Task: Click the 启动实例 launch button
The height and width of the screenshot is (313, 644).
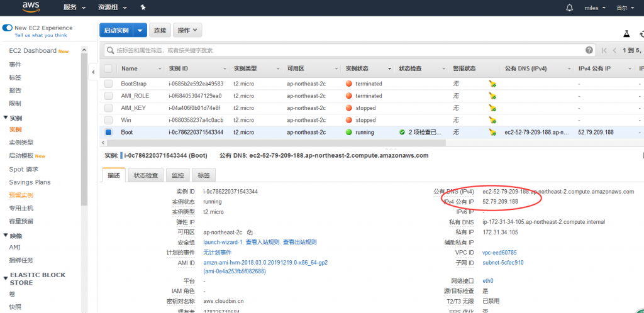Action: point(116,30)
